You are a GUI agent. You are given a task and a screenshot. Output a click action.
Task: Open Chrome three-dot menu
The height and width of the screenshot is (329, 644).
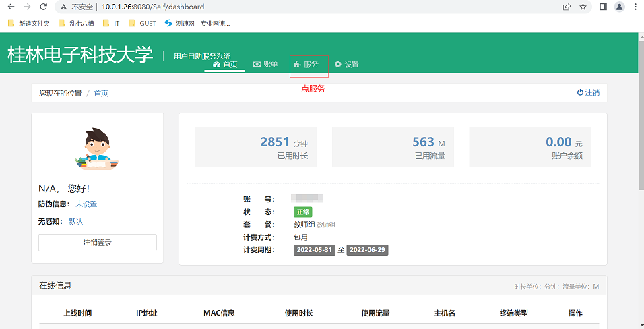pyautogui.click(x=635, y=7)
